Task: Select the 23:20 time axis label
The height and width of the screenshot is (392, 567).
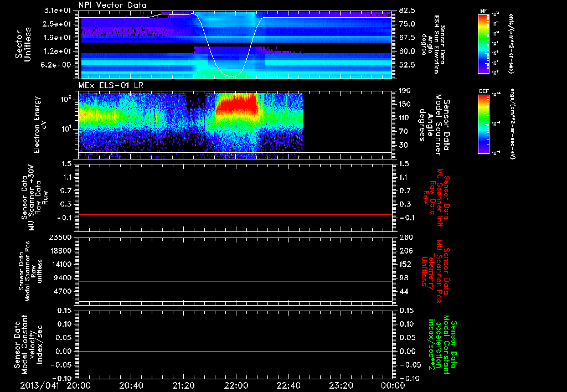Action: coord(341,385)
